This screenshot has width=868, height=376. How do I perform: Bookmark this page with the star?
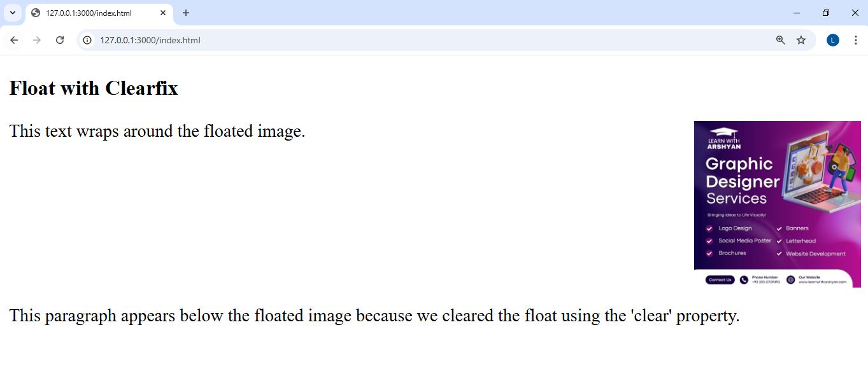801,40
